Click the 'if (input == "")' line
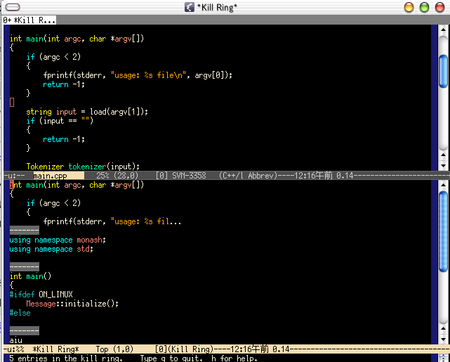This screenshot has width=450, height=362. click(x=60, y=121)
